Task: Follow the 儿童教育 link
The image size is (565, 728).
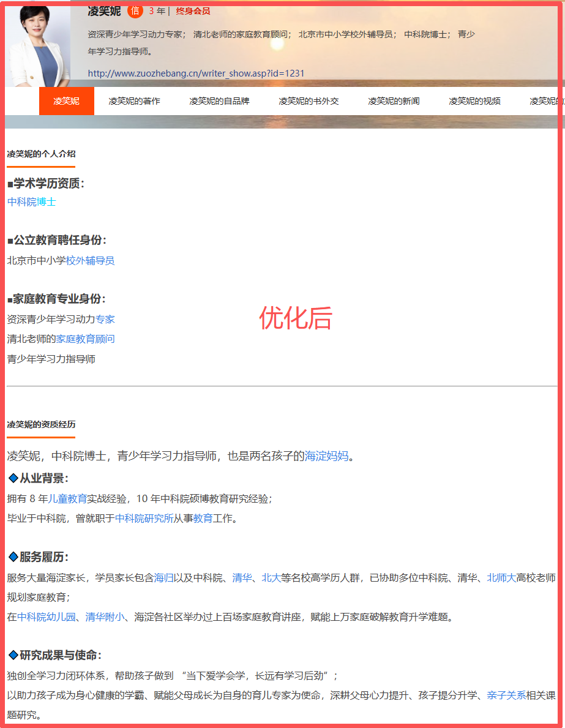Action: coord(68,498)
